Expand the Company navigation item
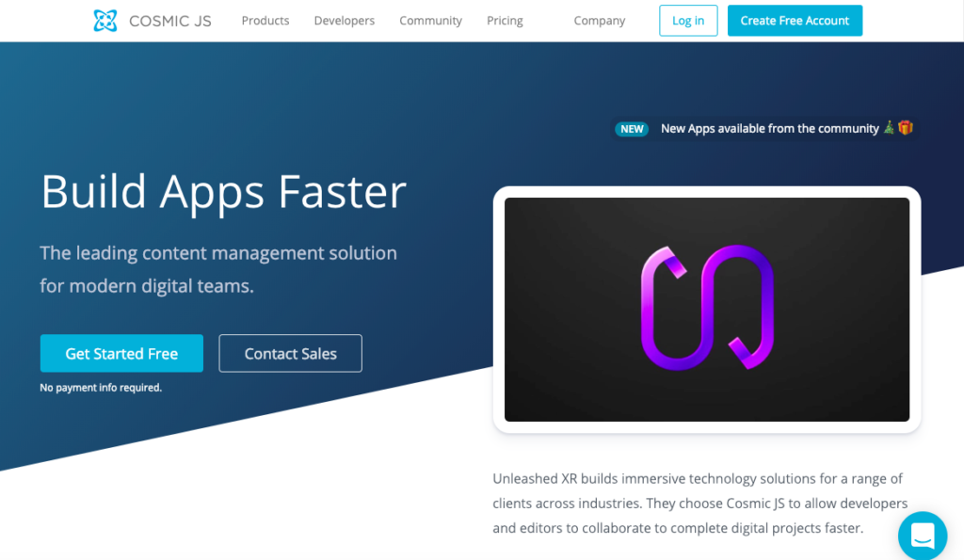The width and height of the screenshot is (964, 560). pyautogui.click(x=599, y=20)
